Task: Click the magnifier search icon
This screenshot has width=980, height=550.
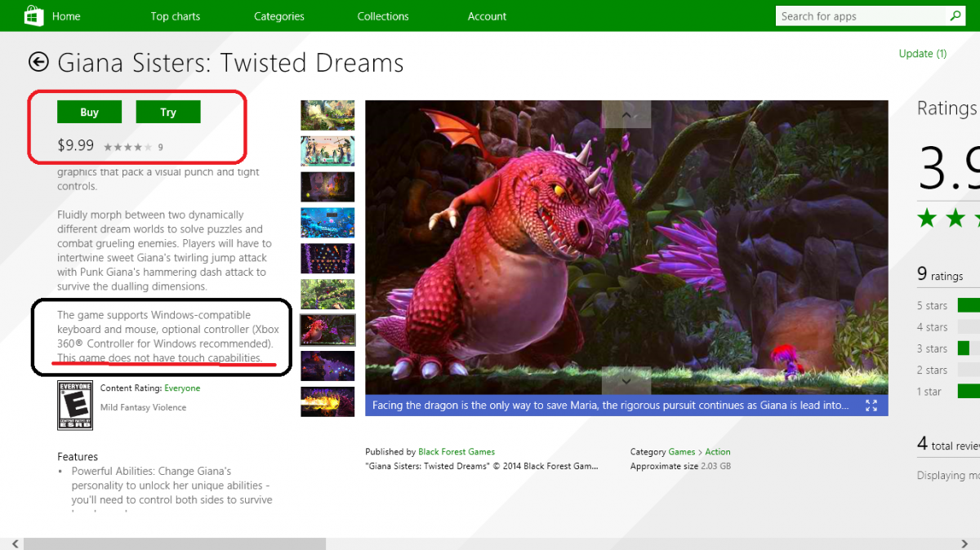Action: point(955,16)
